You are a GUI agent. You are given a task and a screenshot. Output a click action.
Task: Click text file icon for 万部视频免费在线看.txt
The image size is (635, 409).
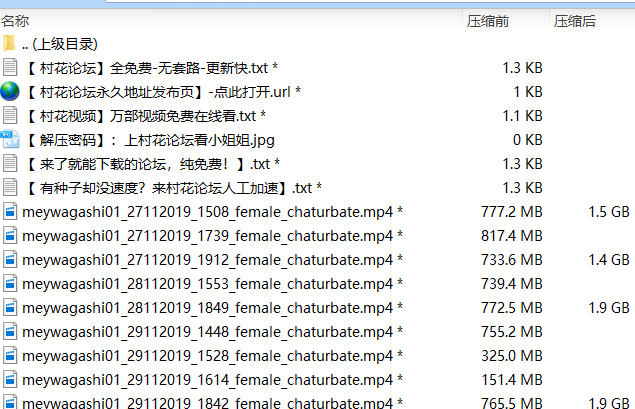(10, 115)
